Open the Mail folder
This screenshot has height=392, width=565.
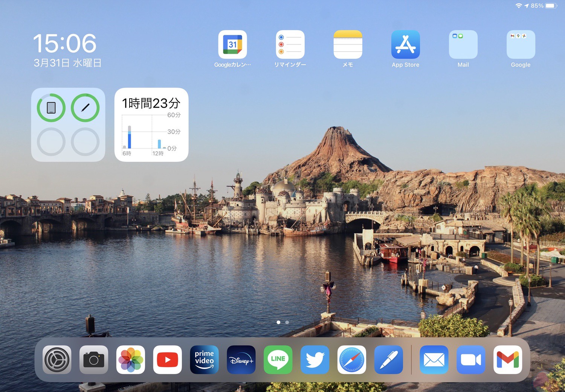coord(463,44)
